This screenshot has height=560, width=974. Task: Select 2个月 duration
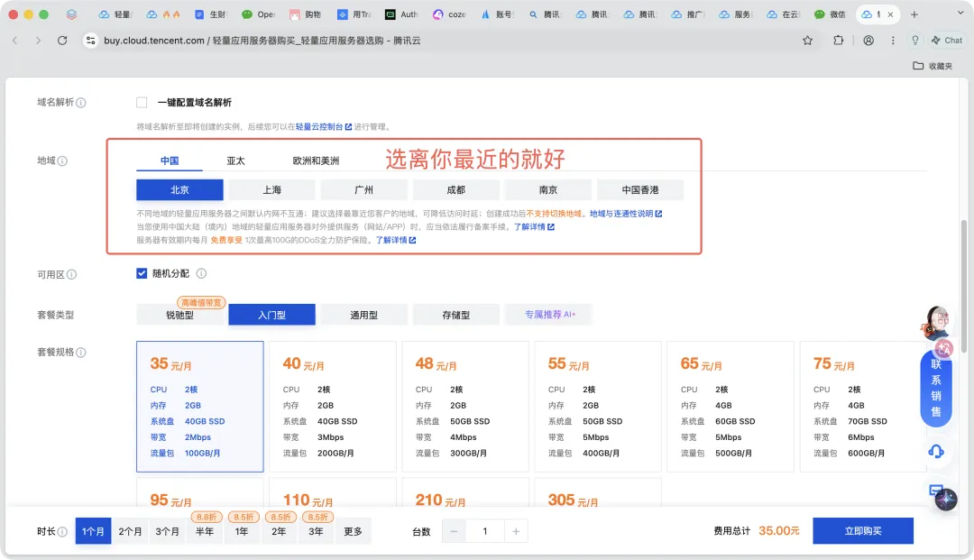click(x=131, y=531)
